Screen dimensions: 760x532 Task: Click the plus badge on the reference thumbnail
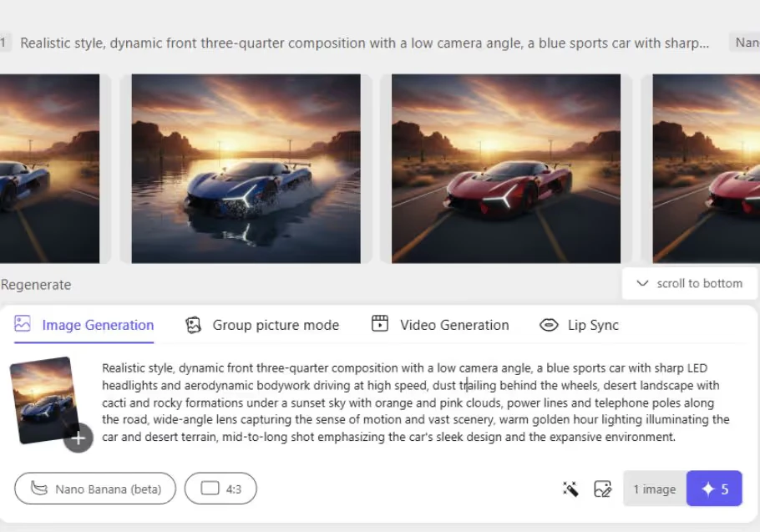78,438
